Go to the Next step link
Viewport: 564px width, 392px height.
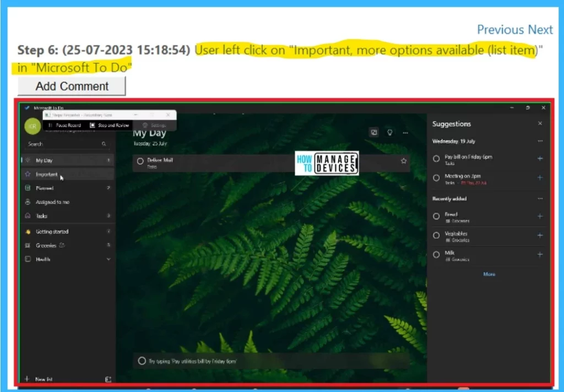click(x=540, y=30)
